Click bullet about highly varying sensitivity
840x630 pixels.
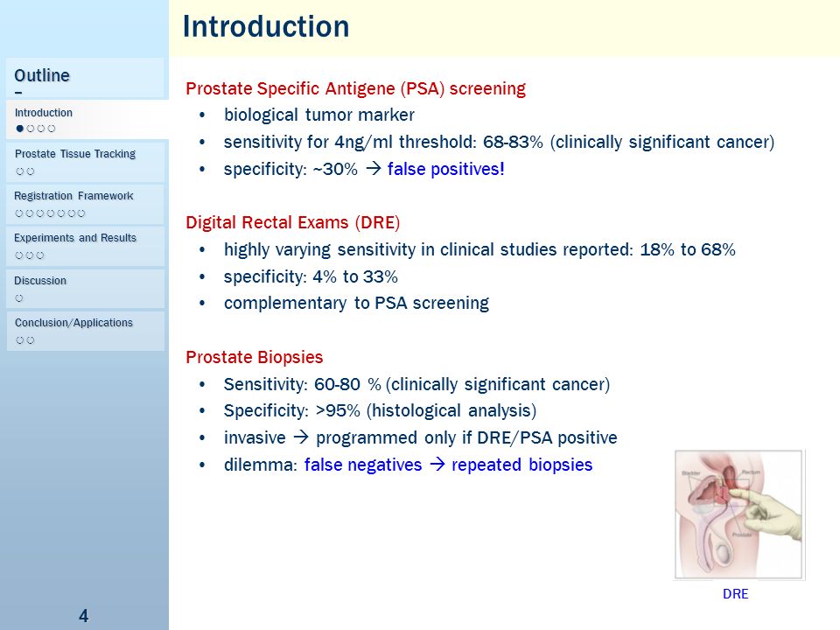tap(479, 249)
